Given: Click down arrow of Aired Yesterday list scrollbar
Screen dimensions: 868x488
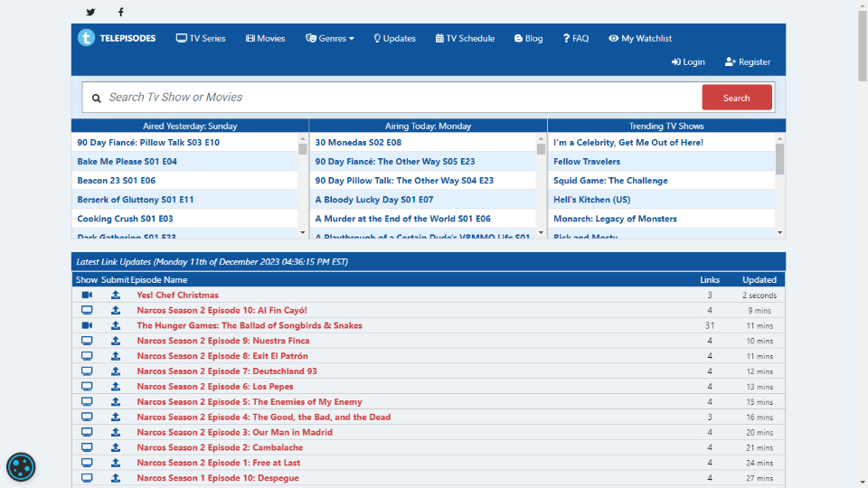Looking at the screenshot, I should pos(302,232).
